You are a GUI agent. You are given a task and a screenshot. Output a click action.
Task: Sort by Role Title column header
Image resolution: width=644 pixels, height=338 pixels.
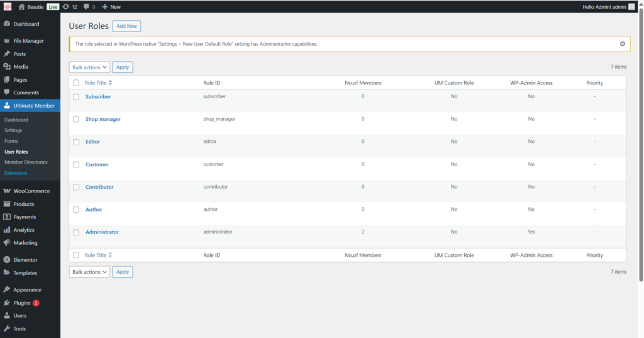(x=96, y=83)
